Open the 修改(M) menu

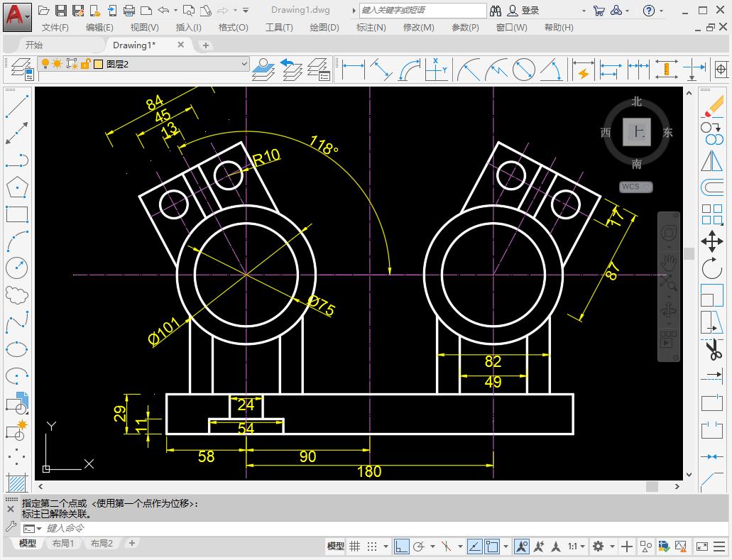tap(419, 27)
